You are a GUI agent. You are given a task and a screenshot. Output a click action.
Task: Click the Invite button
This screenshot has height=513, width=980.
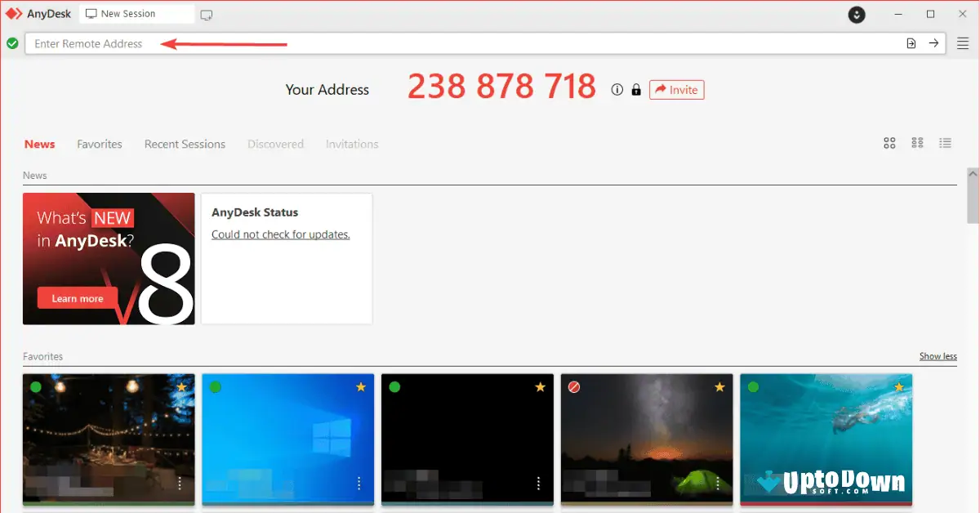676,90
